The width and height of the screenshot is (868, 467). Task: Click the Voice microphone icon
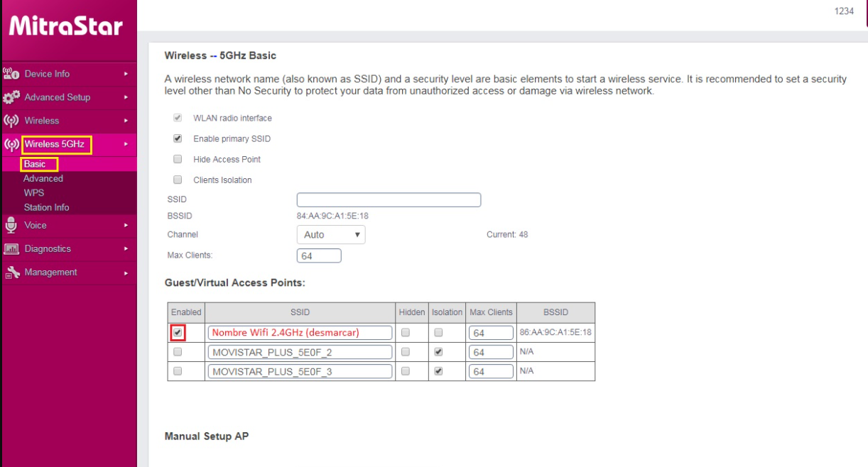pyautogui.click(x=11, y=226)
